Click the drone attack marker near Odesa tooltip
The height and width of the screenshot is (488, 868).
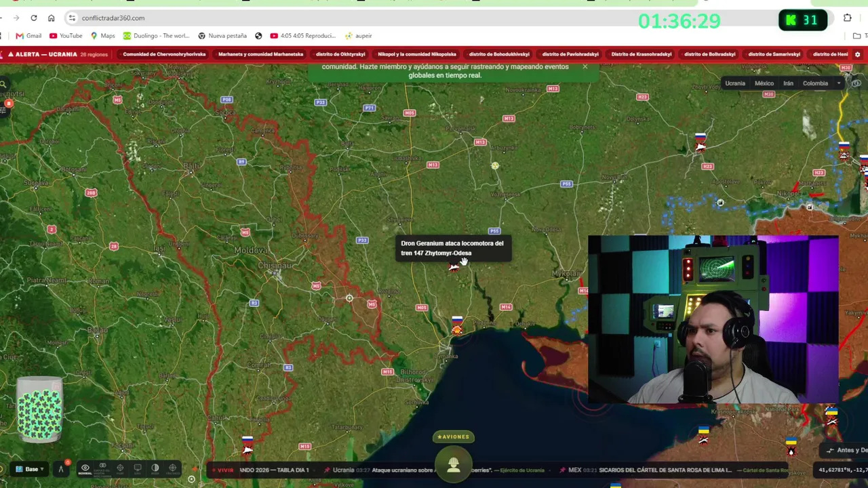pos(454,267)
